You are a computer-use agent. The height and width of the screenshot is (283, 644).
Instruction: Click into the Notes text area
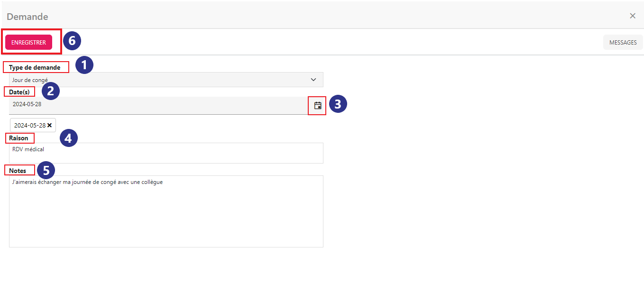[166, 211]
